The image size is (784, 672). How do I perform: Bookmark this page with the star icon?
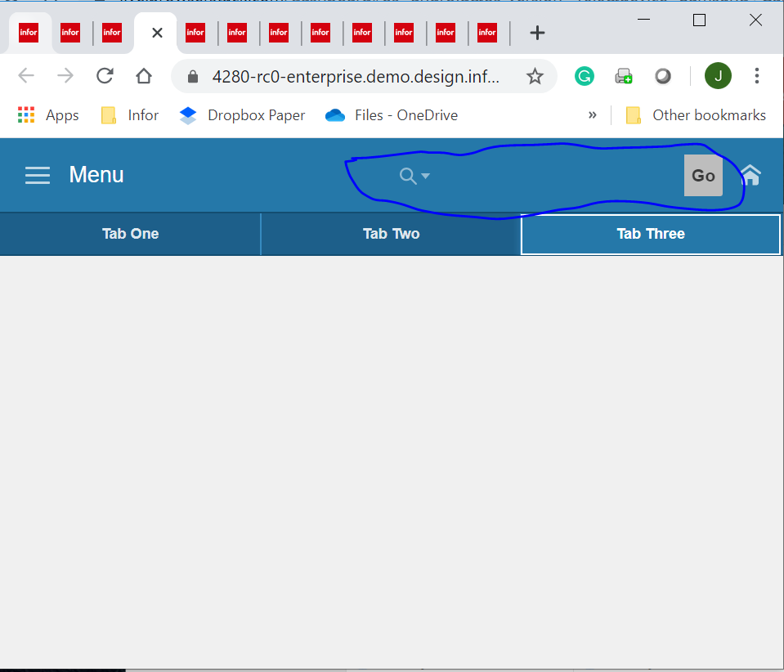click(535, 77)
